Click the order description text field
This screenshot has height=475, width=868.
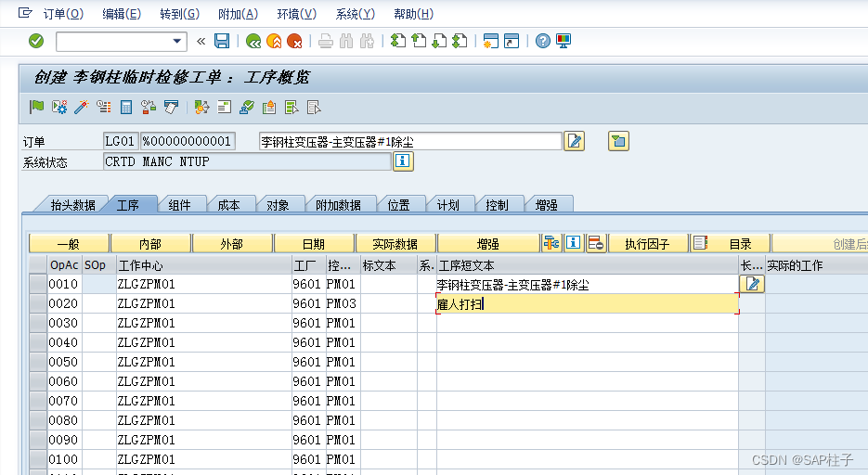pyautogui.click(x=410, y=142)
